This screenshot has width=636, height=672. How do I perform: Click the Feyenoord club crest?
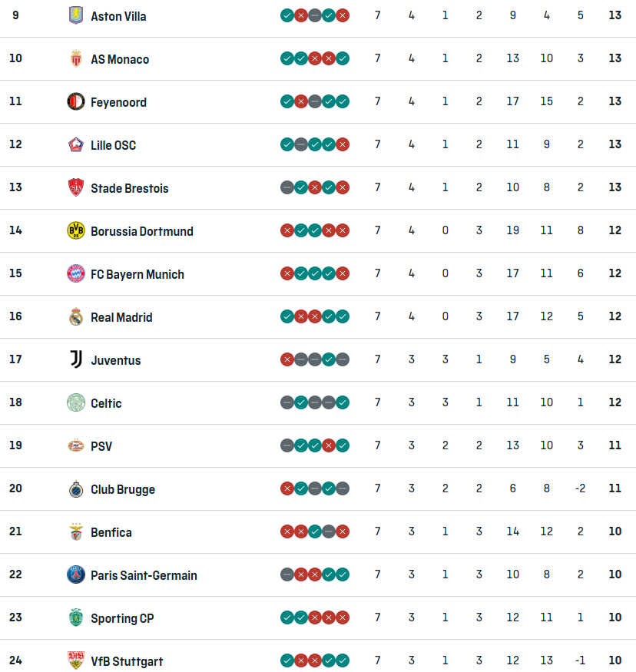[x=75, y=101]
